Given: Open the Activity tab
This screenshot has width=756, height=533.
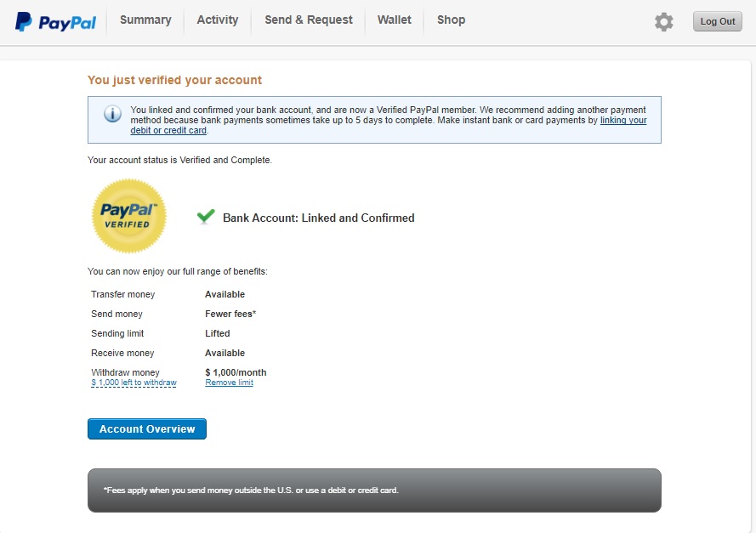Looking at the screenshot, I should click(x=218, y=20).
